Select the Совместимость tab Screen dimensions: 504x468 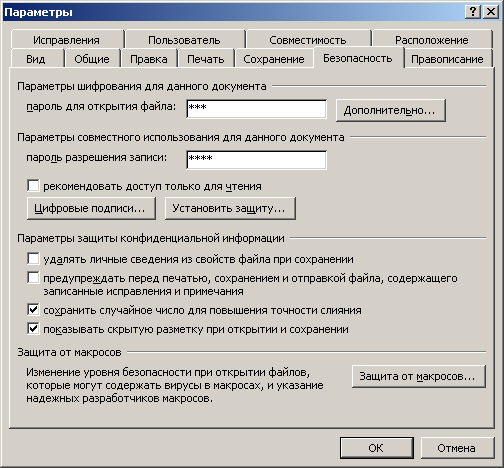(x=308, y=40)
